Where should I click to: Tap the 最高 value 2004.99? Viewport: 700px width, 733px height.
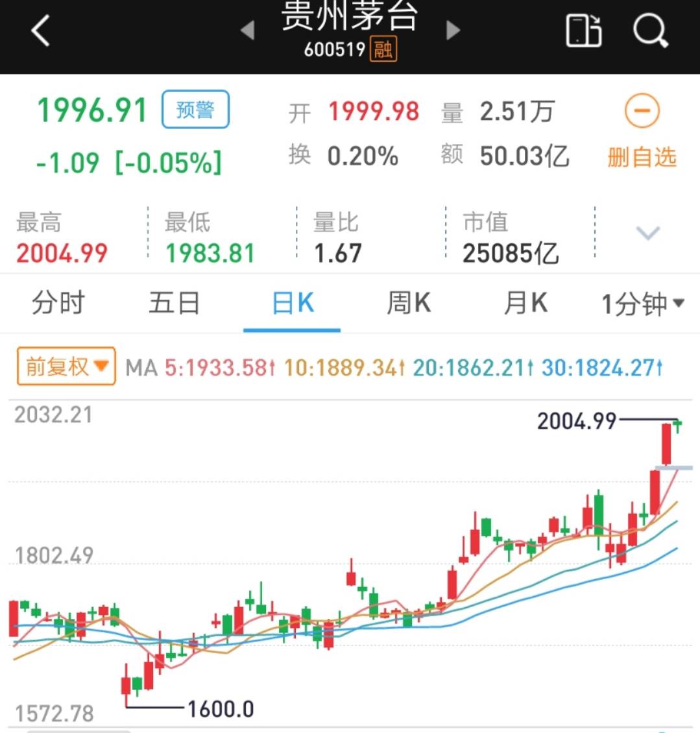point(62,254)
